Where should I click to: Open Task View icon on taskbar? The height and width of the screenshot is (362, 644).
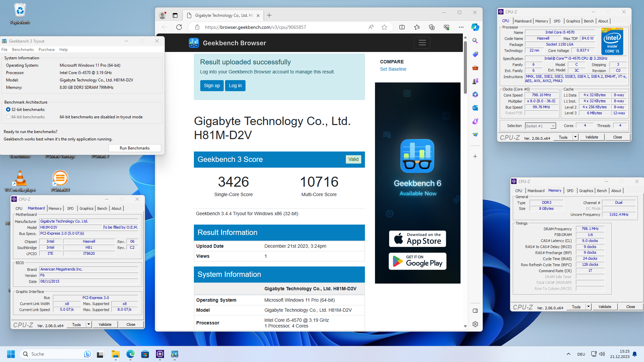tap(101, 354)
